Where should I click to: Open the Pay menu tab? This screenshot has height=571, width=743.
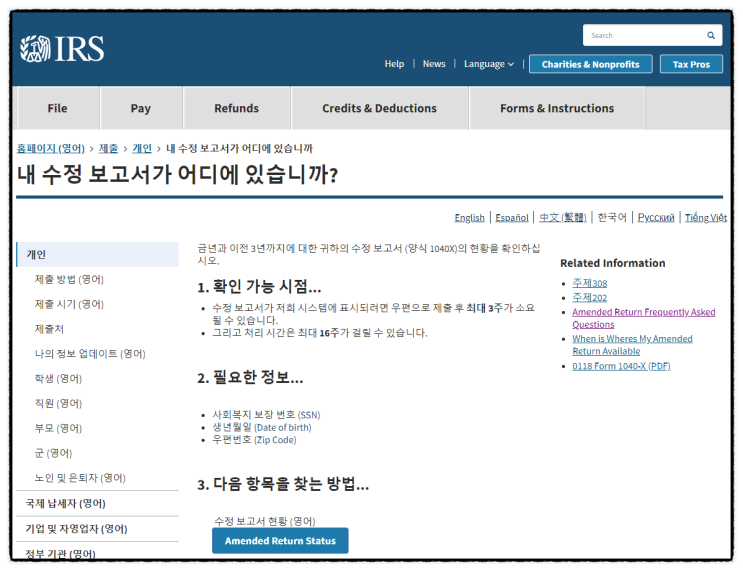coord(141,109)
